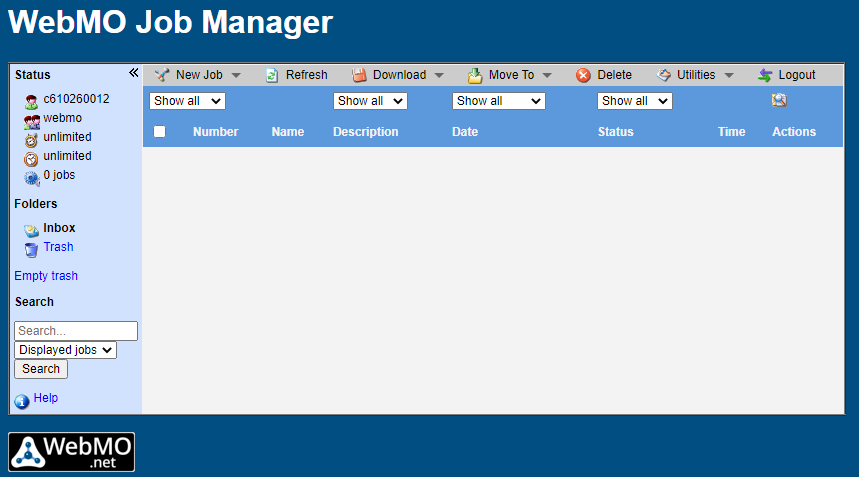
Task: Open the Show all filter above Description
Action: point(370,101)
